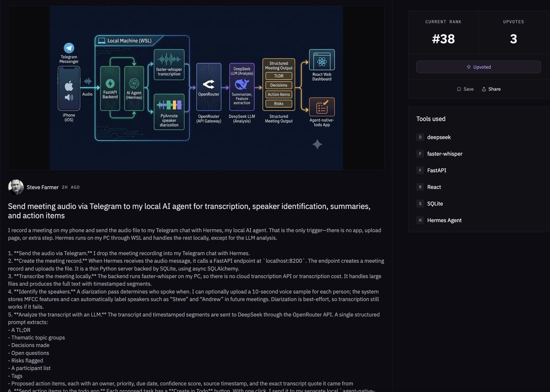This screenshot has height=392, width=550.
Task: Click the 'Risks flagged' list line
Action: [26, 361]
